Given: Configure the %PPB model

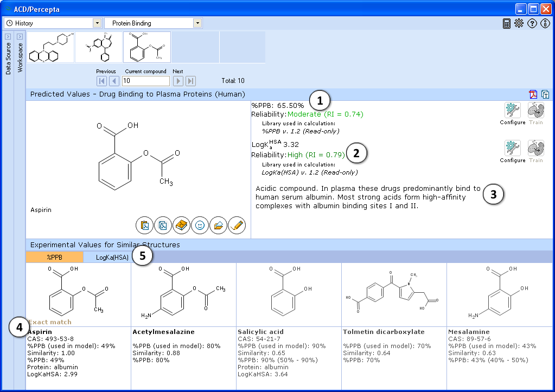Looking at the screenshot, I should (513, 111).
